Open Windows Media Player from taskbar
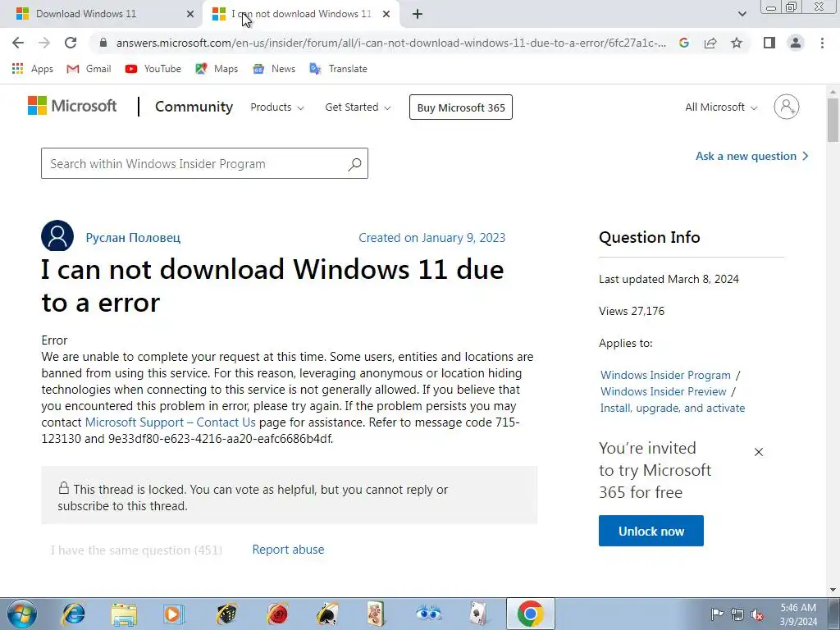The width and height of the screenshot is (840, 630). [173, 614]
